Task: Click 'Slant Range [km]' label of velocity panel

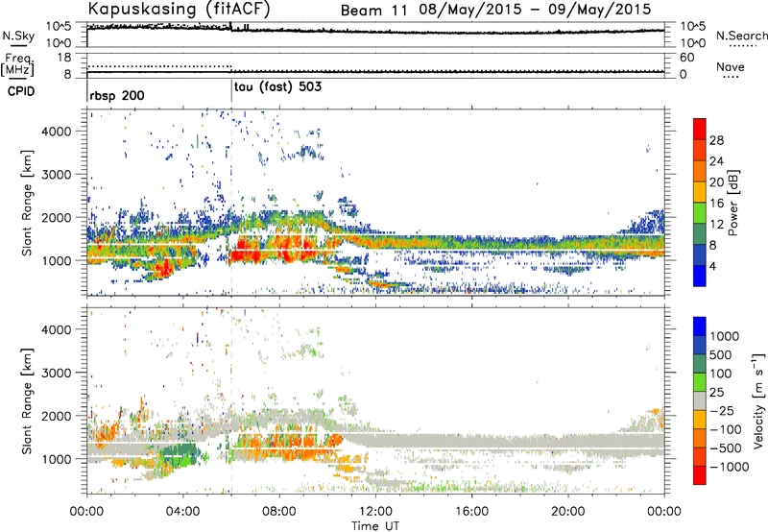Action: click(27, 401)
